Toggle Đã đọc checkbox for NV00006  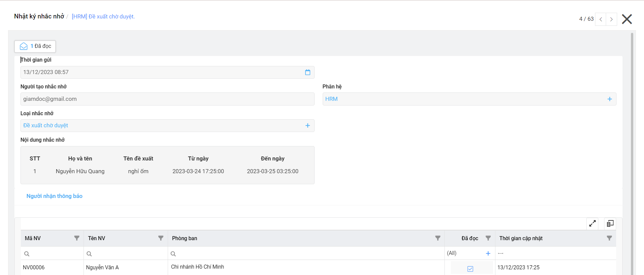coord(470,269)
